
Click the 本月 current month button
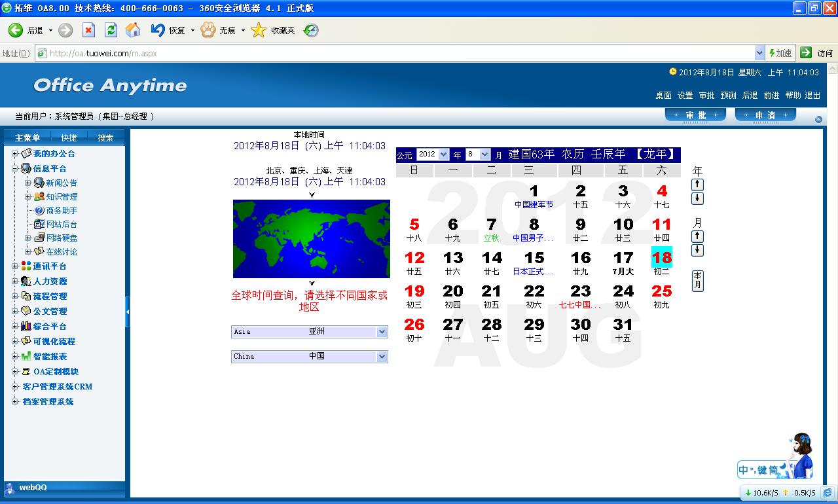tap(698, 281)
